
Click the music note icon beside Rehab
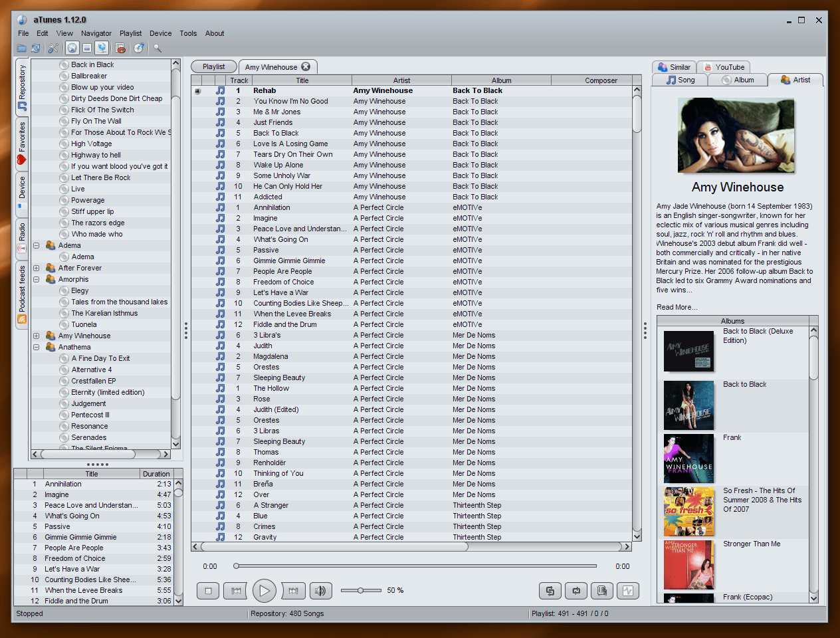click(220, 90)
